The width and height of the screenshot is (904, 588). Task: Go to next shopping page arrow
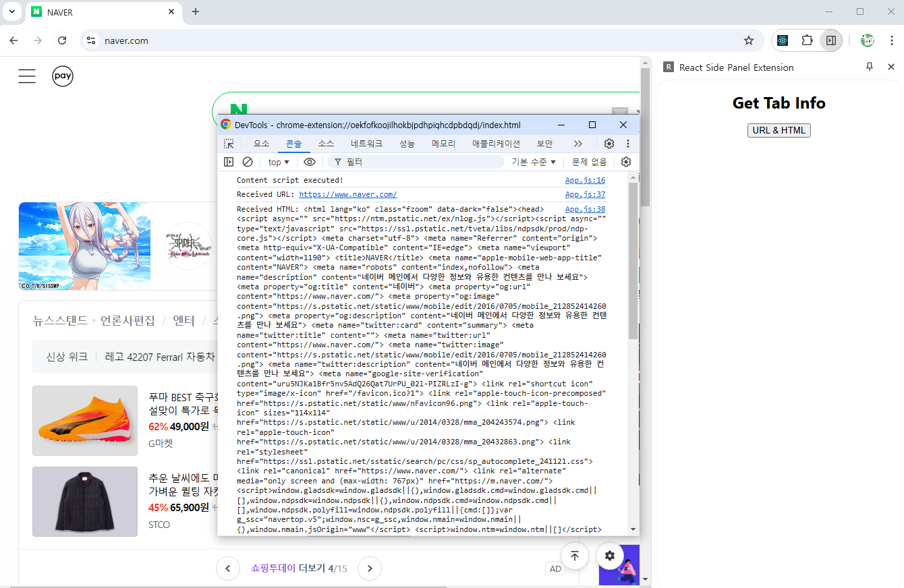[x=370, y=568]
